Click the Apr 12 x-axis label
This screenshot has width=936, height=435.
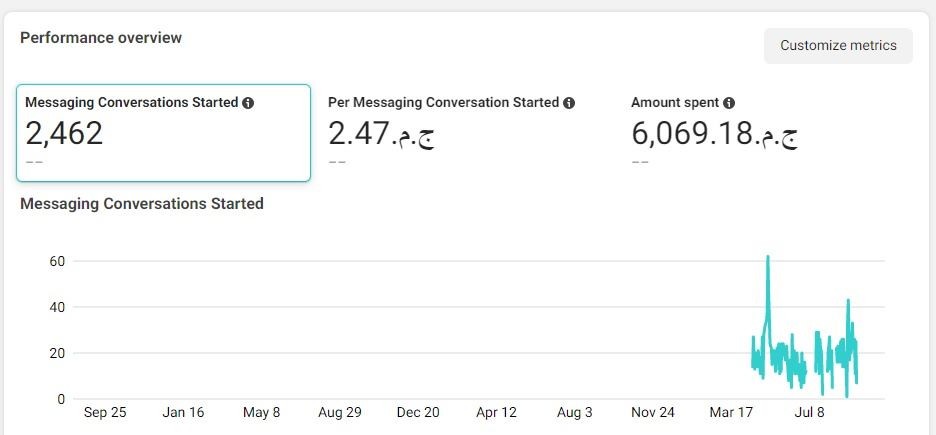[496, 412]
